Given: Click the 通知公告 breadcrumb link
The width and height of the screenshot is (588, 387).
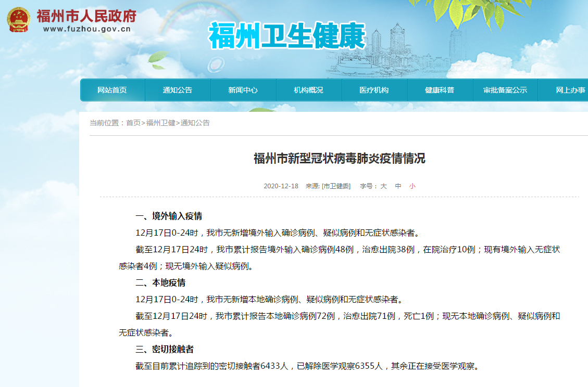Looking at the screenshot, I should (195, 123).
